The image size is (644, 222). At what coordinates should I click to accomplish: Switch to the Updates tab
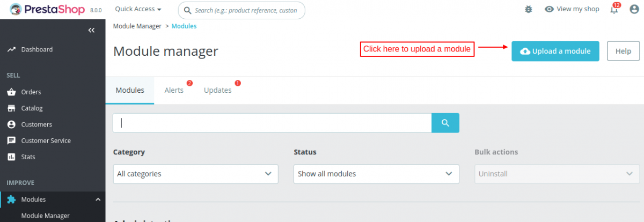click(218, 90)
